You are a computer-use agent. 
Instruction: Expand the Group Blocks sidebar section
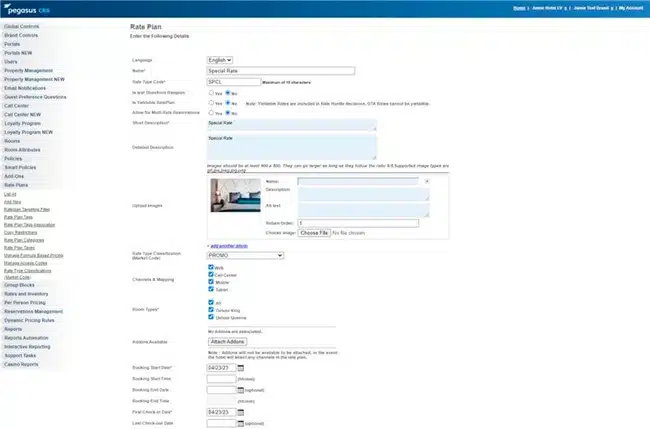pos(19,285)
